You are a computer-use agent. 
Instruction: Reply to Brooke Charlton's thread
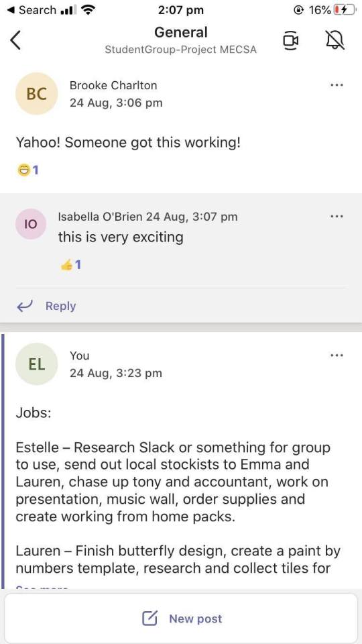point(46,306)
